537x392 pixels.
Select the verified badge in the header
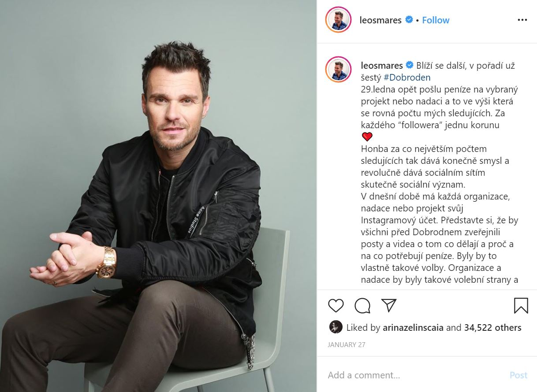point(409,20)
